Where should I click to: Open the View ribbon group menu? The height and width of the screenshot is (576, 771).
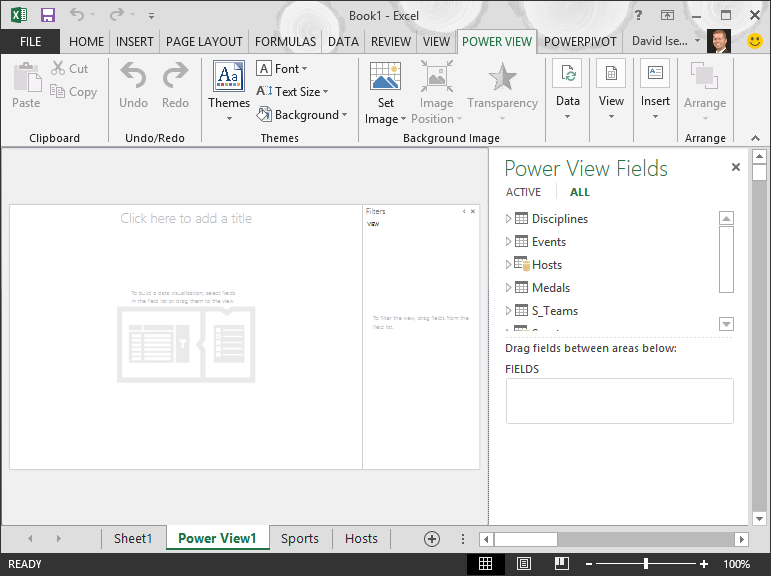611,90
